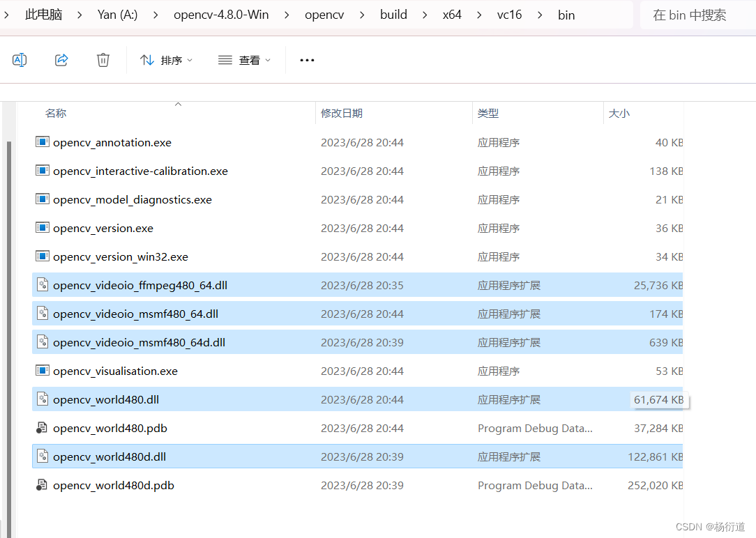Image resolution: width=756 pixels, height=538 pixels.
Task: Click the sort-direction caret above 名称 column
Action: point(178,103)
